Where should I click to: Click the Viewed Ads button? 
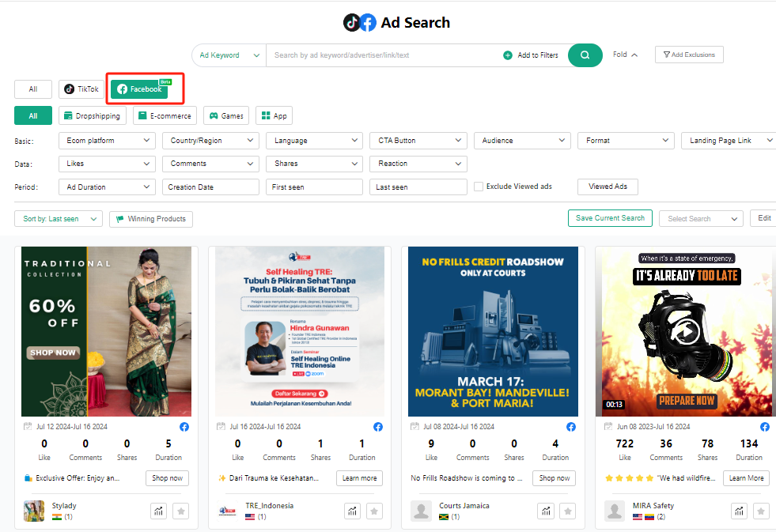608,187
